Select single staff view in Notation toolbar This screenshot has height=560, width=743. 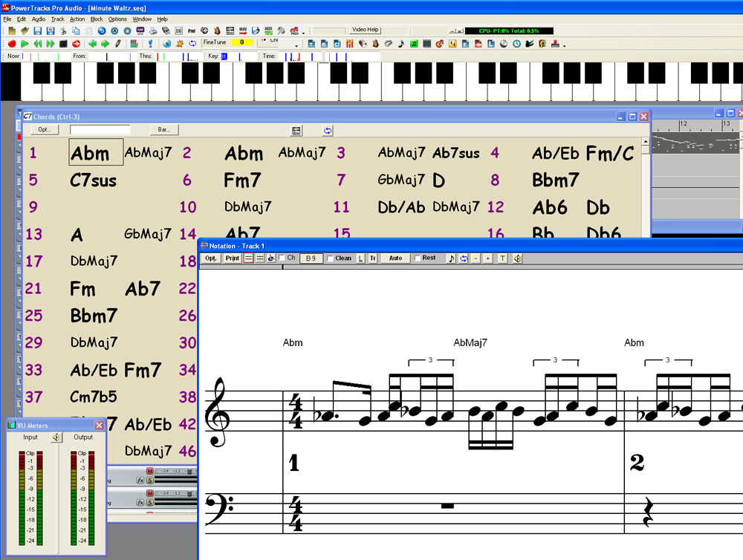[248, 258]
